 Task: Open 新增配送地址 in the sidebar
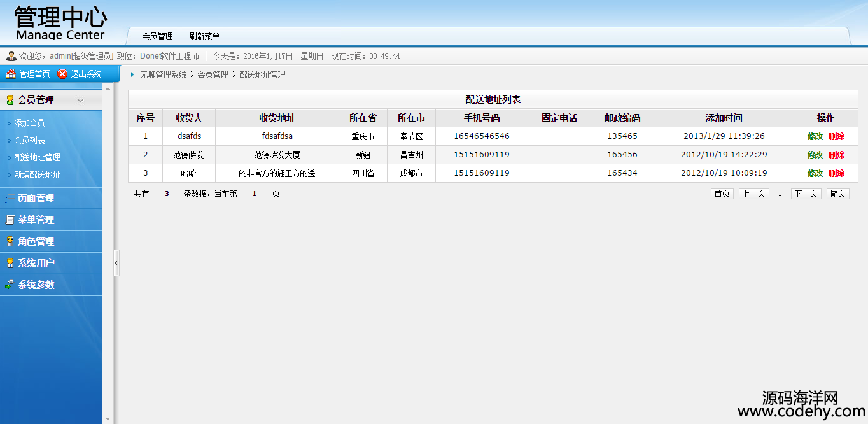37,174
